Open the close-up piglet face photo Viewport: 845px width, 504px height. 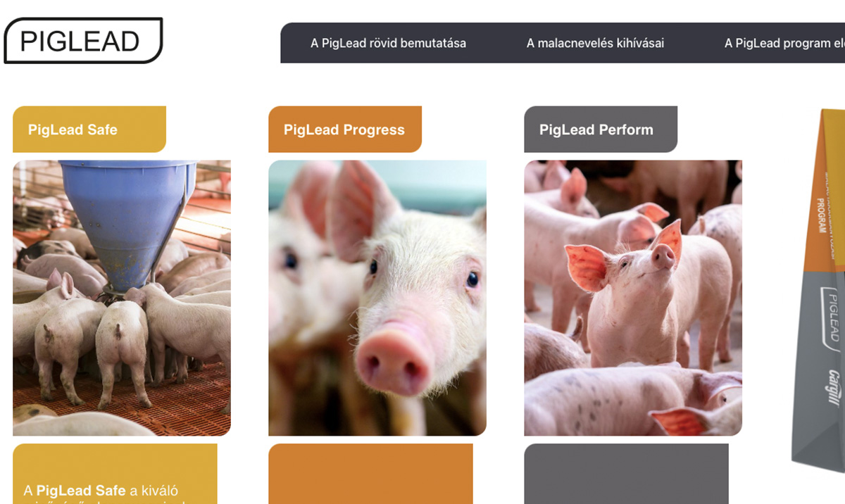tap(377, 298)
